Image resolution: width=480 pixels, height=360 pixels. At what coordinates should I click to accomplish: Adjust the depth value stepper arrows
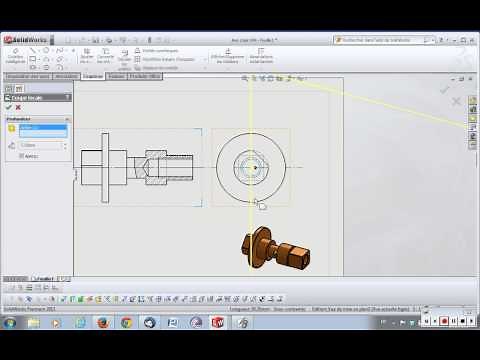pyautogui.click(x=65, y=146)
